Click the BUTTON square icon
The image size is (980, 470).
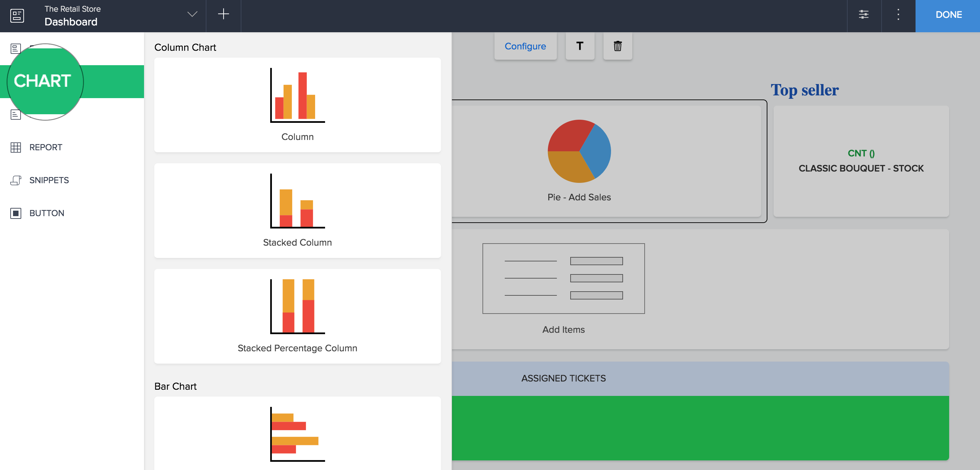point(15,213)
